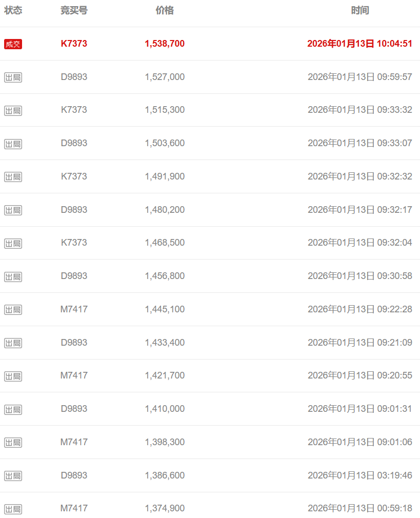Click the 价格 column header
Viewport: 420px width, 518px height.
point(165,10)
